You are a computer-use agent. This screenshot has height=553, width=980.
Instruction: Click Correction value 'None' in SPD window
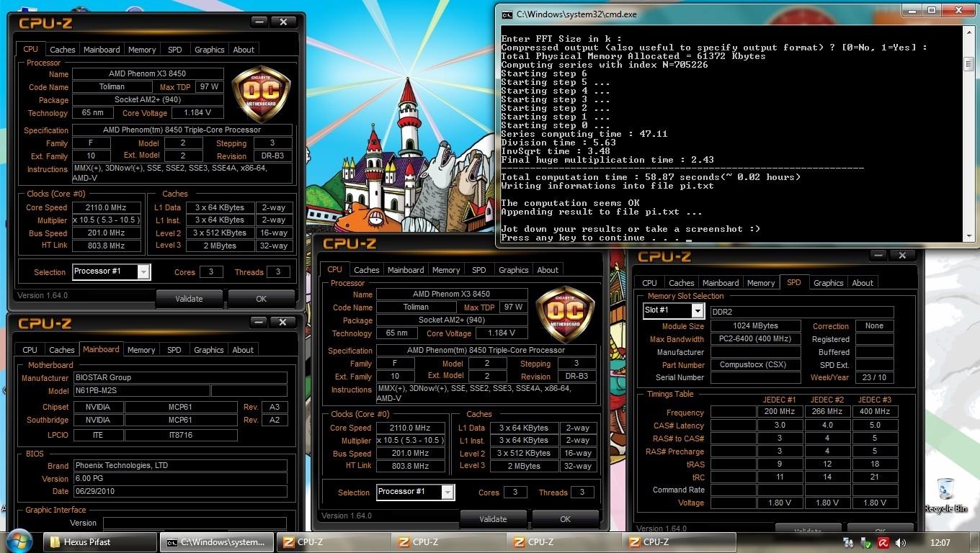pos(875,326)
